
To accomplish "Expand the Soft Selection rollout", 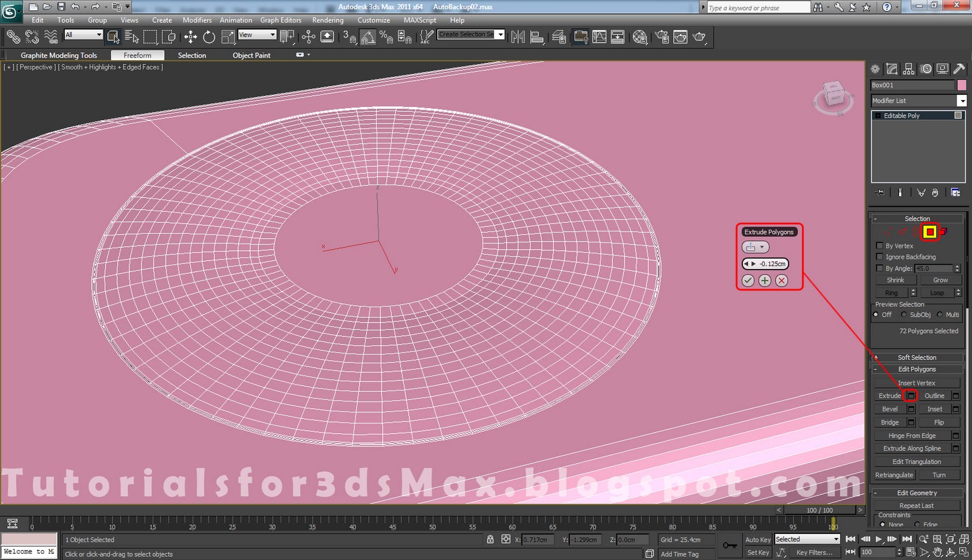I will coord(917,358).
